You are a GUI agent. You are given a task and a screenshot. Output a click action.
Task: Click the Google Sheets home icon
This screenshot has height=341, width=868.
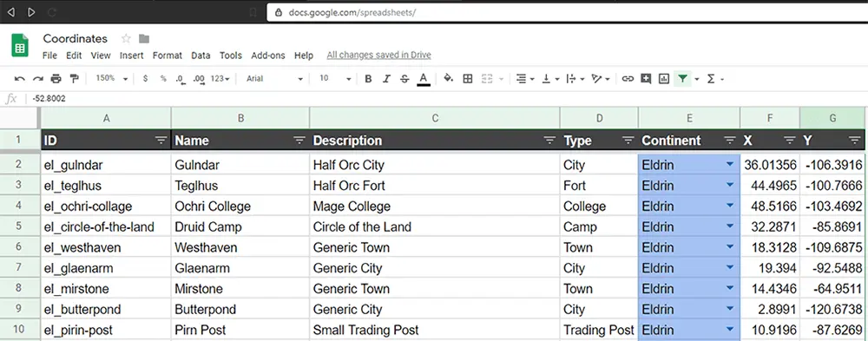(x=20, y=45)
